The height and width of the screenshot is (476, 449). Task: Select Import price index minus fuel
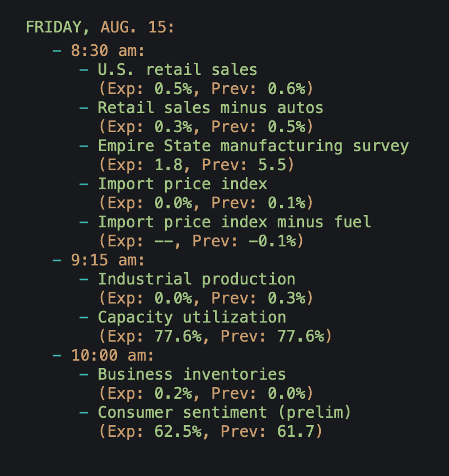click(x=235, y=222)
